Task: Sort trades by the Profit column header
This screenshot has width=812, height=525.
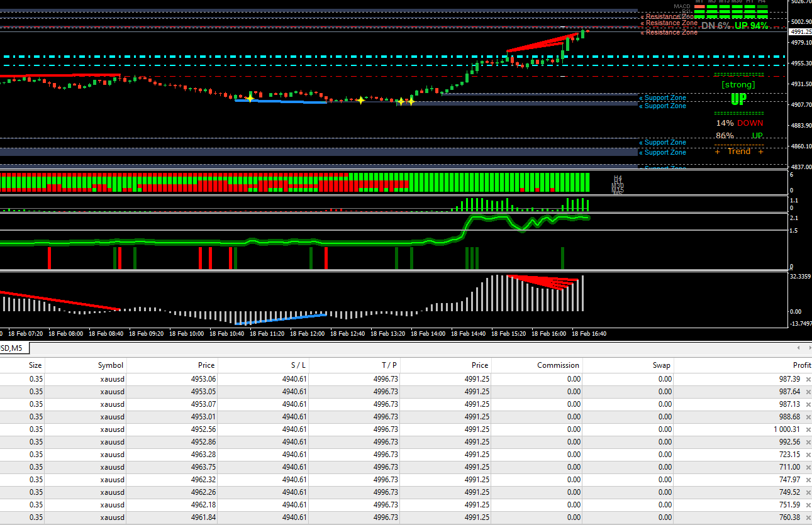Action: [801, 365]
